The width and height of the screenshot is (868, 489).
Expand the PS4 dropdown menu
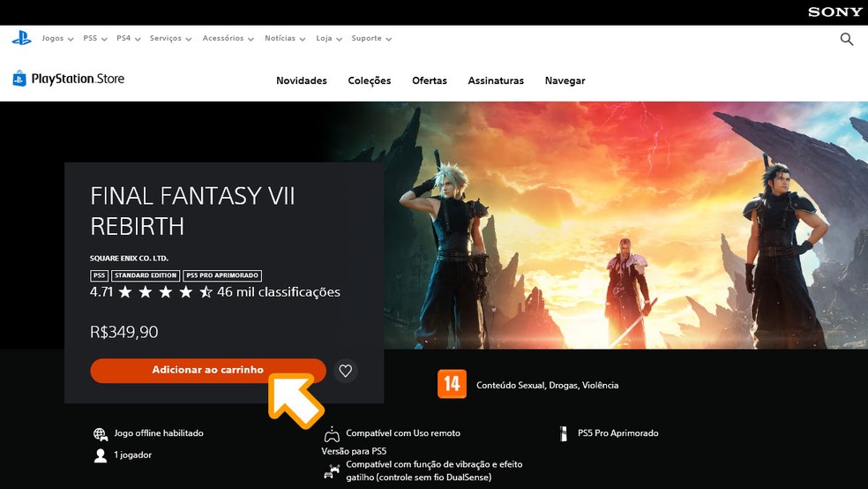click(x=129, y=38)
